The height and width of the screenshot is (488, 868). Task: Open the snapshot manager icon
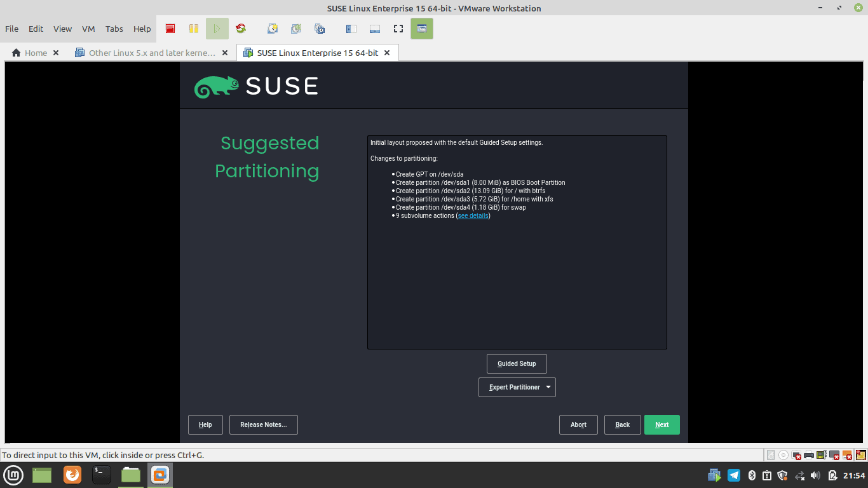tap(320, 29)
